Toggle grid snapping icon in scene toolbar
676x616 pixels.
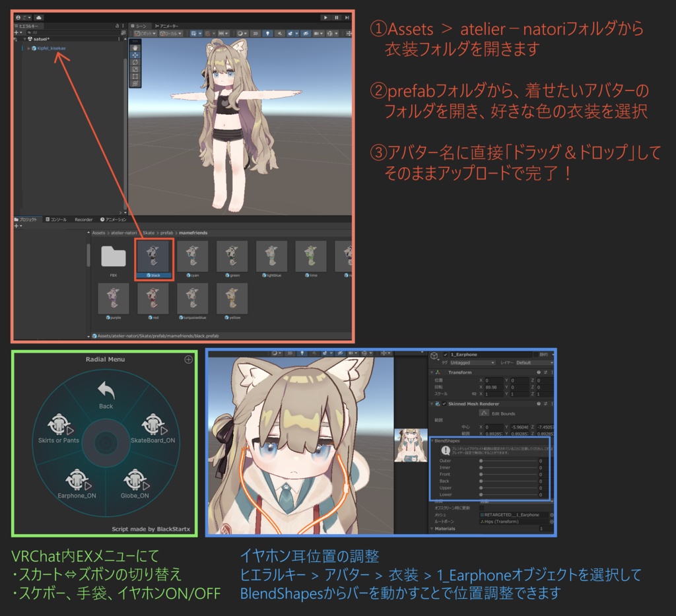click(x=209, y=33)
